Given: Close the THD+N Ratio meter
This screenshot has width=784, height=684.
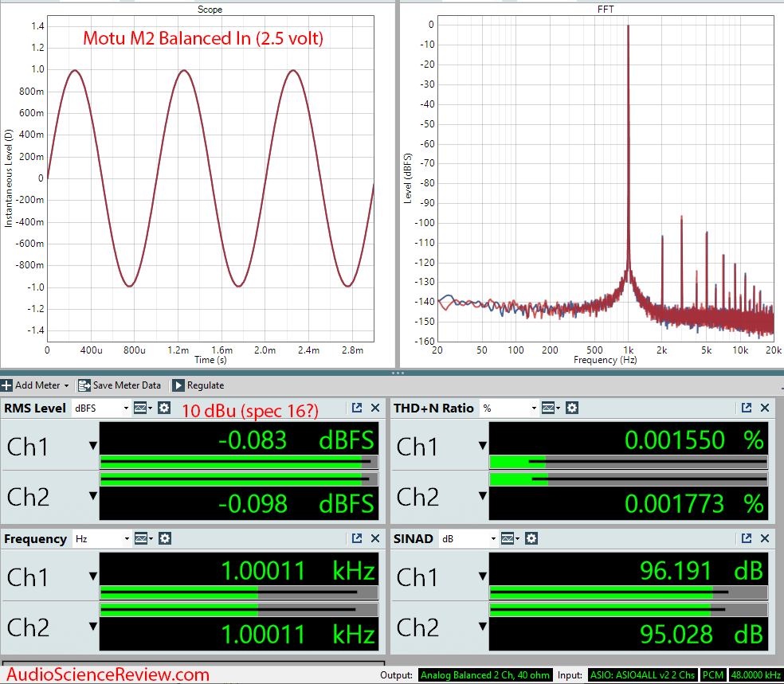Looking at the screenshot, I should 765,408.
